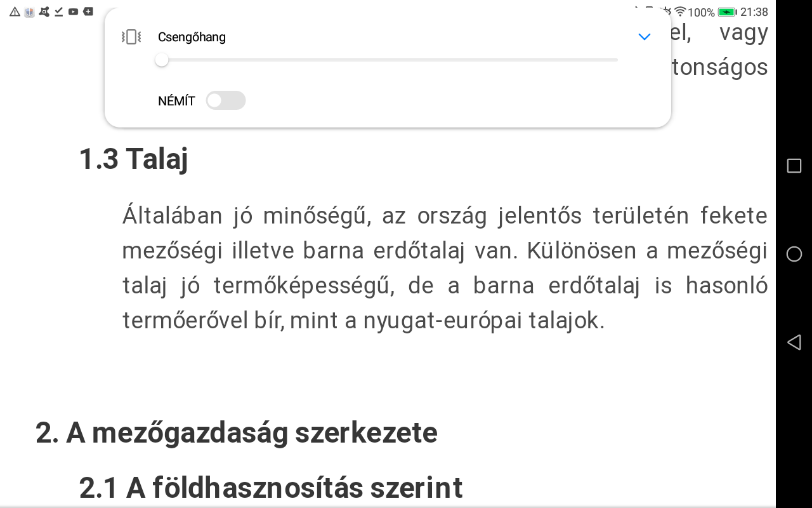Tap the Wi-Fi status icon
Image resolution: width=812 pixels, height=508 pixels.
pyautogui.click(x=680, y=11)
